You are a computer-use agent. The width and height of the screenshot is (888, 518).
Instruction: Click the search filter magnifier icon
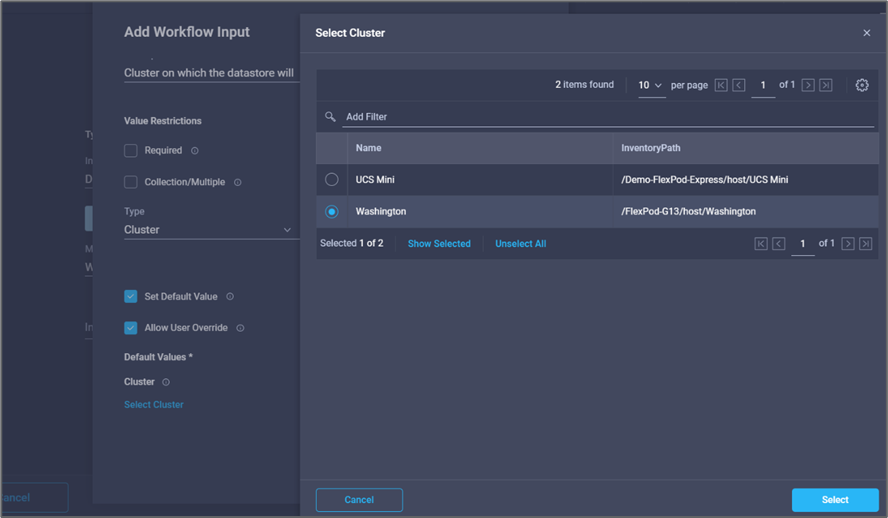pyautogui.click(x=330, y=117)
